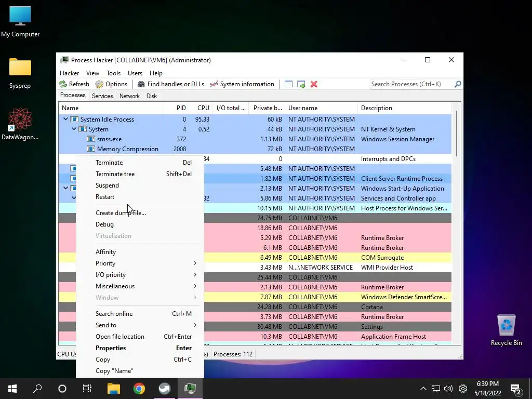This screenshot has width=532, height=399.
Task: Open the View menu
Action: pyautogui.click(x=92, y=73)
